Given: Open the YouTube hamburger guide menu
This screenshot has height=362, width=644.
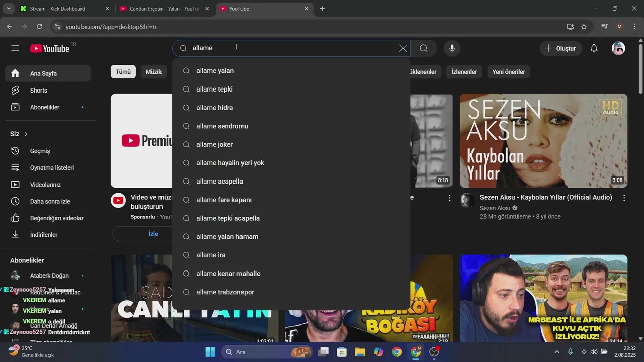Looking at the screenshot, I should coord(15,48).
